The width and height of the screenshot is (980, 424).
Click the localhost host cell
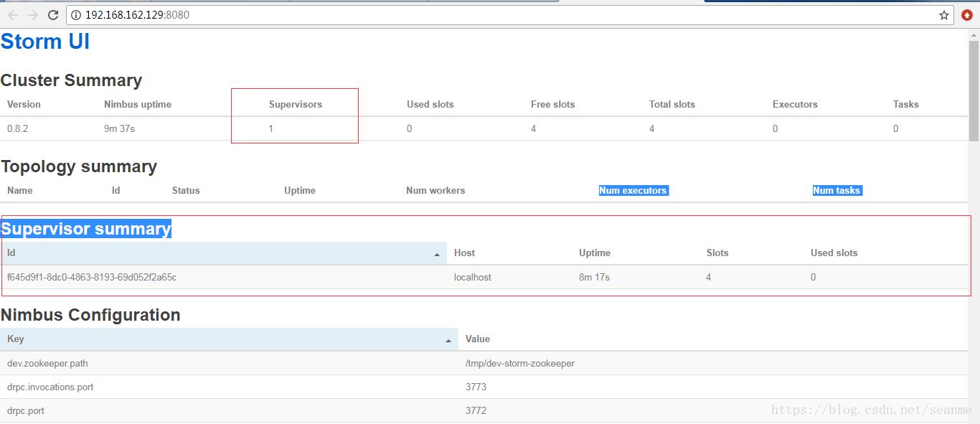pyautogui.click(x=473, y=278)
